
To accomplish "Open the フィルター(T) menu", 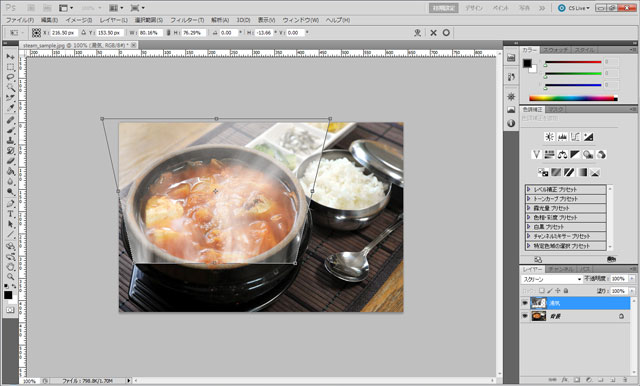I will 187,20.
